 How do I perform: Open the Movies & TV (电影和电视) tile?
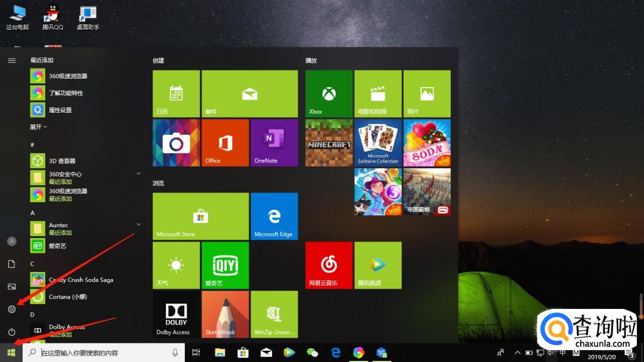click(378, 94)
